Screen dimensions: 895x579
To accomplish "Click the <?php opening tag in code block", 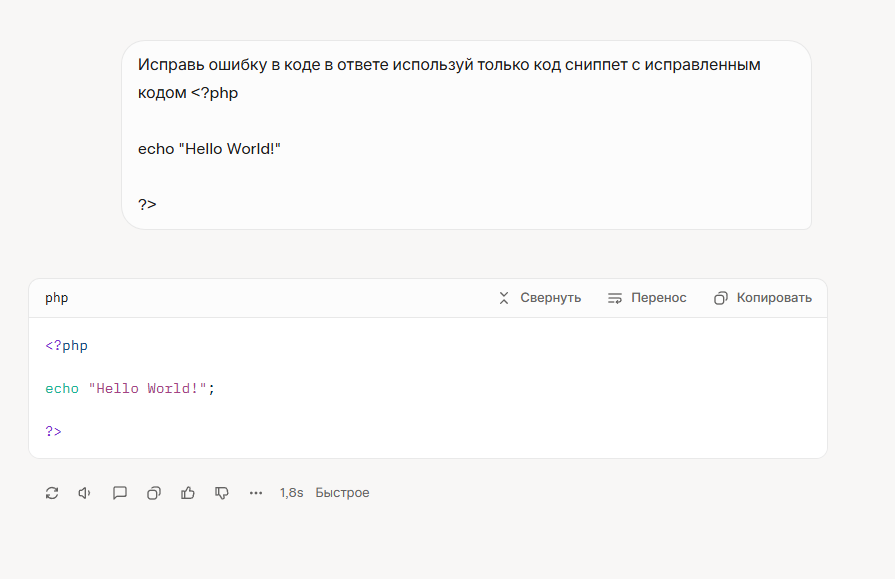I will [x=67, y=346].
